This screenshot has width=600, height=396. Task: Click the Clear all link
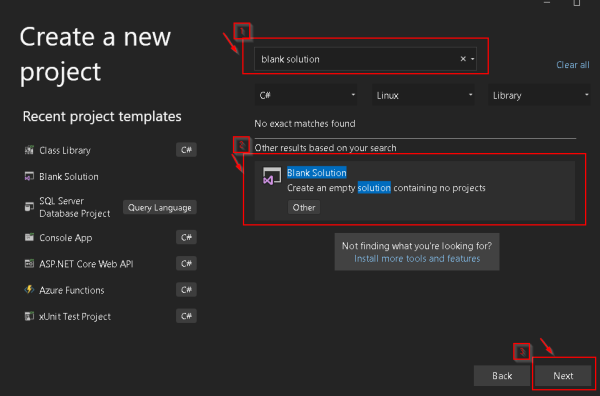pos(572,65)
